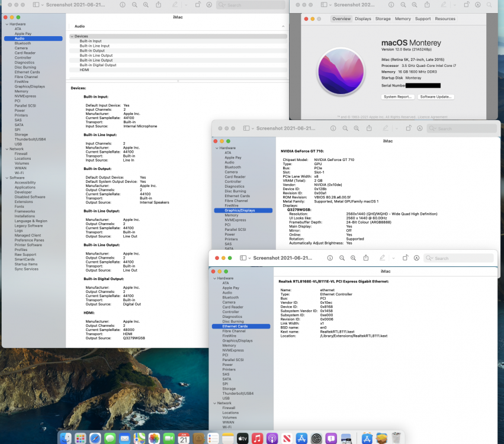This screenshot has height=444, width=504.
Task: Click the RealtekRTL8111.kext Kext name value
Action: 337,332
